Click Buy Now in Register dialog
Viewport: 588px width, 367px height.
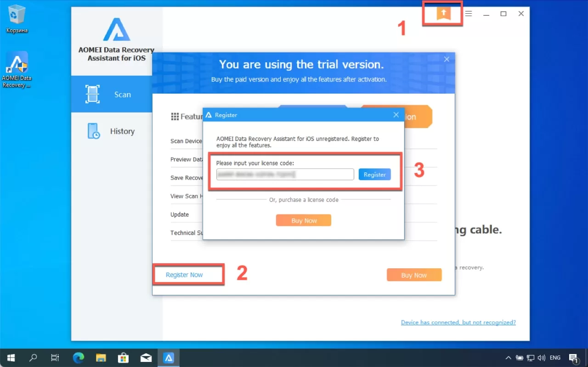[304, 220]
